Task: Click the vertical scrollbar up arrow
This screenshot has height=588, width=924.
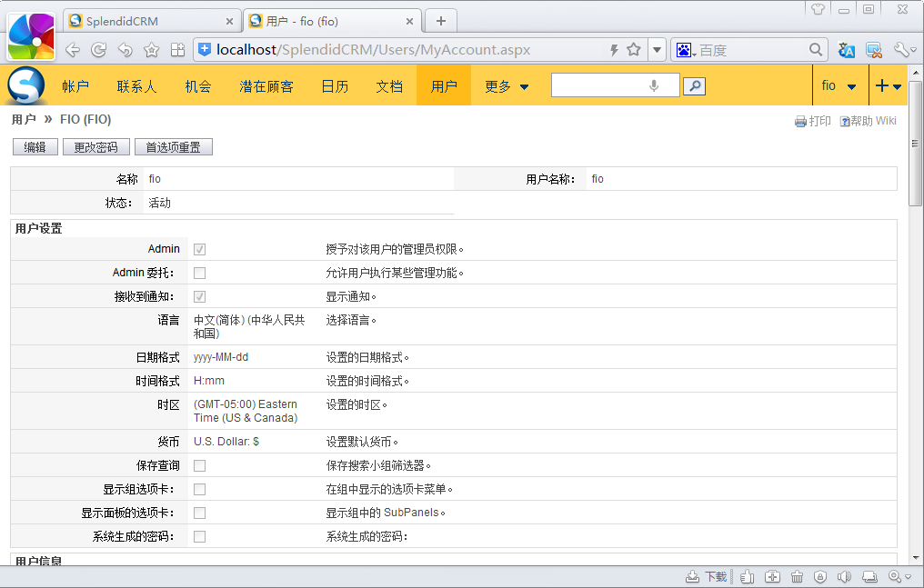Action: point(915,73)
